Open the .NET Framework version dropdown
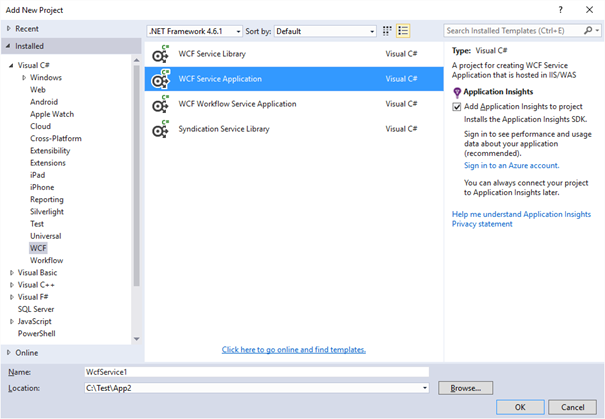This screenshot has width=605, height=419. click(x=195, y=31)
